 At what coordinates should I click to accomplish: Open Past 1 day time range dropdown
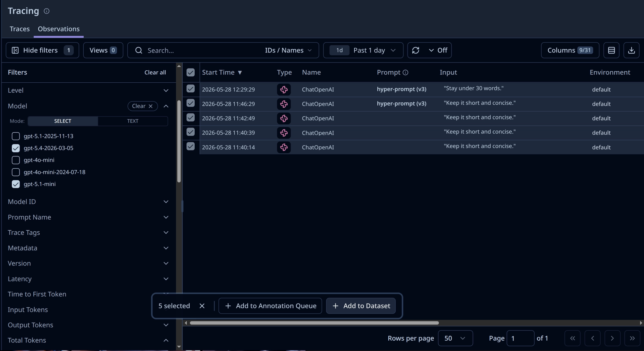(x=363, y=50)
